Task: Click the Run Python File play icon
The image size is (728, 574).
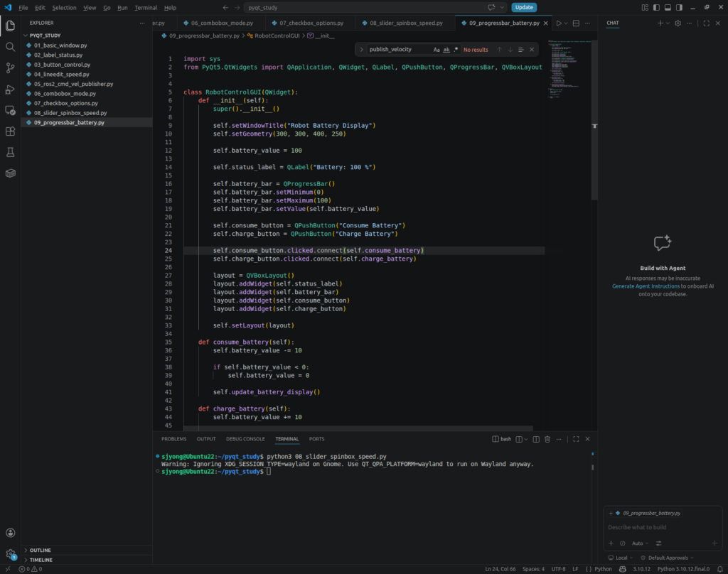Action: pos(559,23)
